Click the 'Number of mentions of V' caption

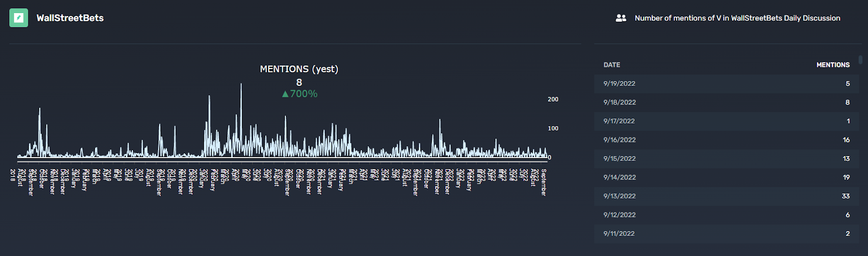[737, 18]
